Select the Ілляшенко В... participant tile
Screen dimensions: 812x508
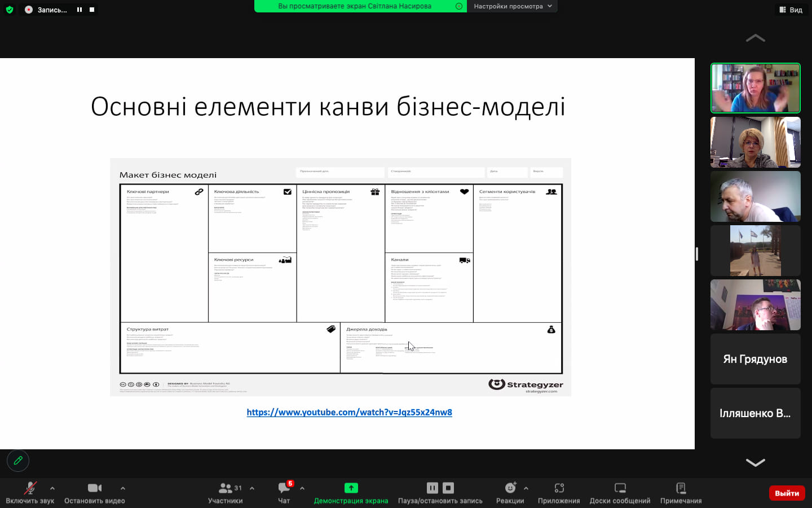(756, 413)
